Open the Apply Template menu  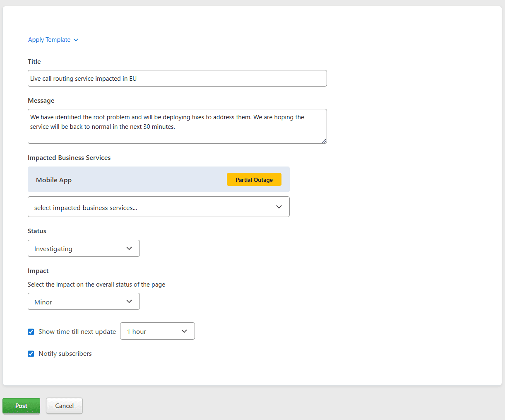(49, 40)
